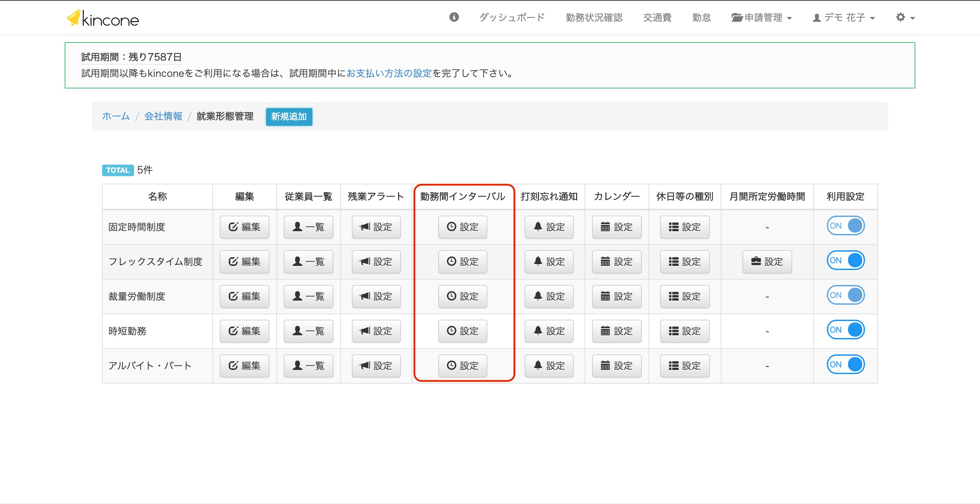The height and width of the screenshot is (504, 980).
Task: Open overtime alert settings for アルバイト・パート
Action: pyautogui.click(x=376, y=366)
